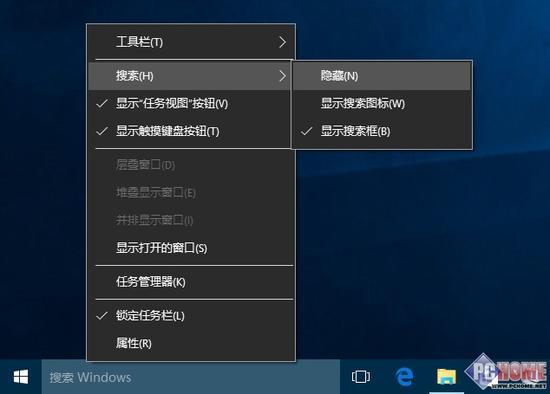Viewport: 550px width, 394px height.
Task: Choose 显示打开的窗口(S)
Action: [x=191, y=248]
